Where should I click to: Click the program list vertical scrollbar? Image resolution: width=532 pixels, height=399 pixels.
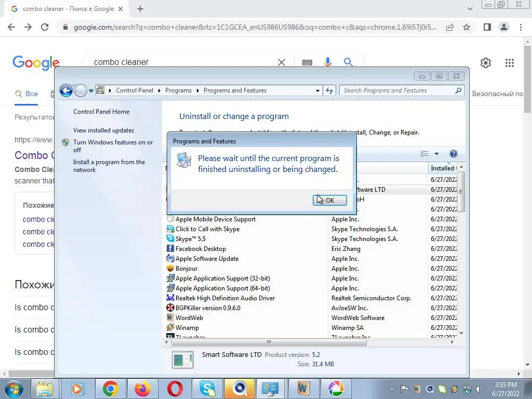461,192
